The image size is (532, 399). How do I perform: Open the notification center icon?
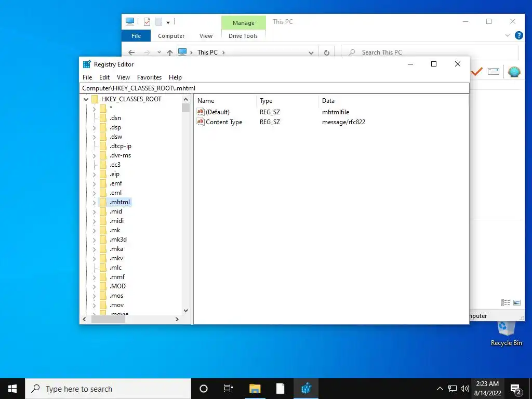coord(515,389)
